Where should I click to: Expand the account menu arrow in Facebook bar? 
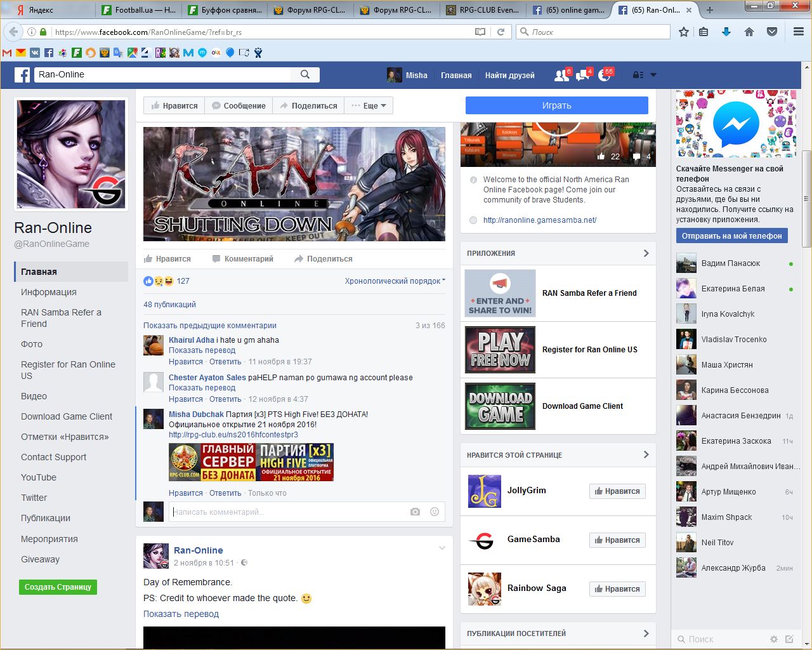click(653, 75)
